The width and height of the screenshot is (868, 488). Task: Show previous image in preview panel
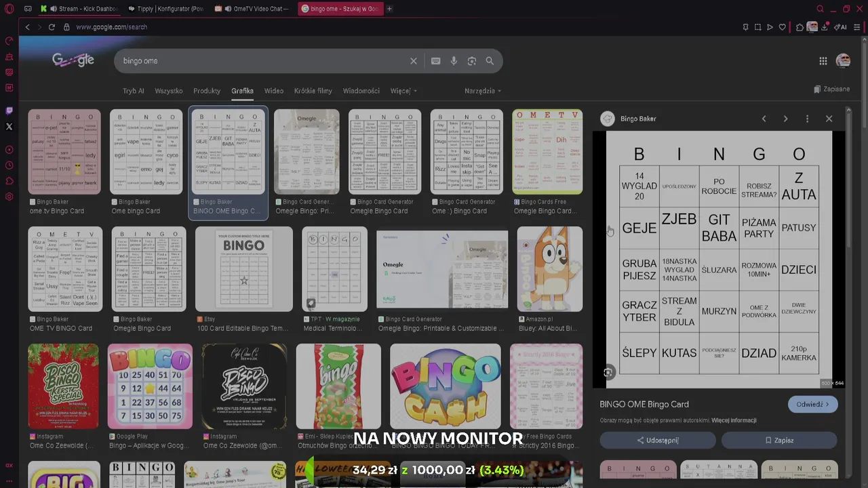(x=764, y=119)
